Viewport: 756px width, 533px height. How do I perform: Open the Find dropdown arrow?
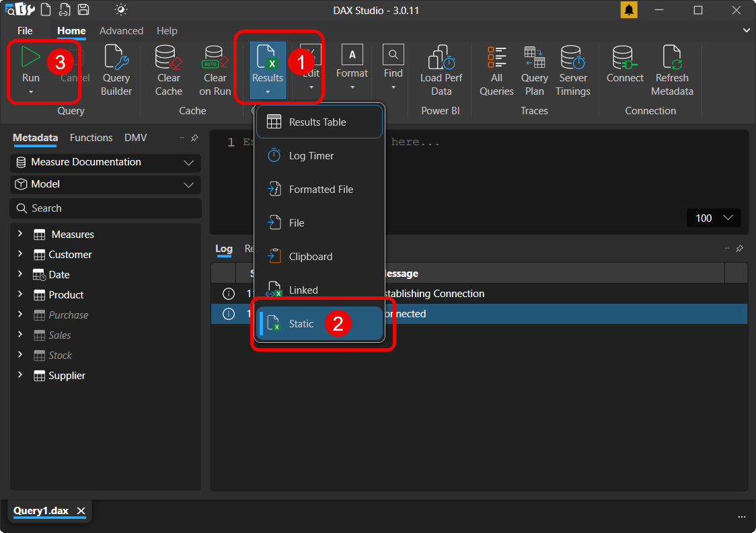point(393,87)
